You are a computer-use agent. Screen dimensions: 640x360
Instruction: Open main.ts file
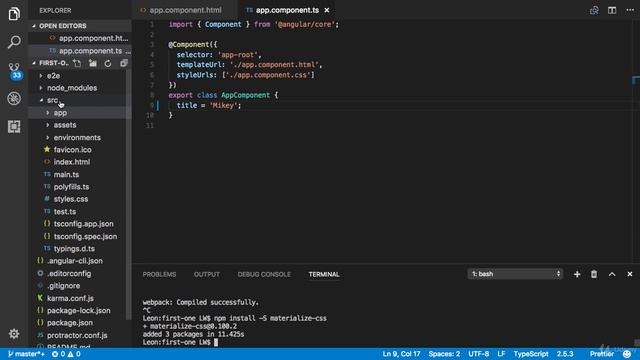[x=66, y=175]
